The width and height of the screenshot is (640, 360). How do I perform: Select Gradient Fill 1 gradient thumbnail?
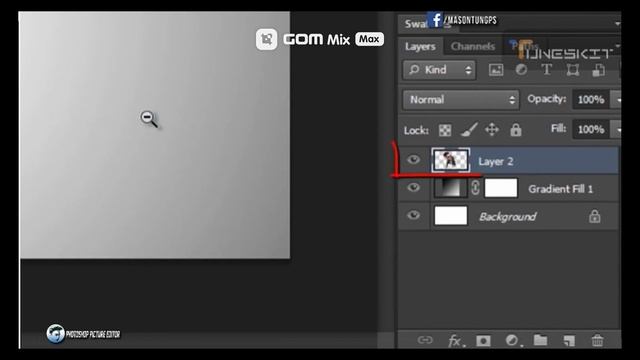(x=451, y=188)
